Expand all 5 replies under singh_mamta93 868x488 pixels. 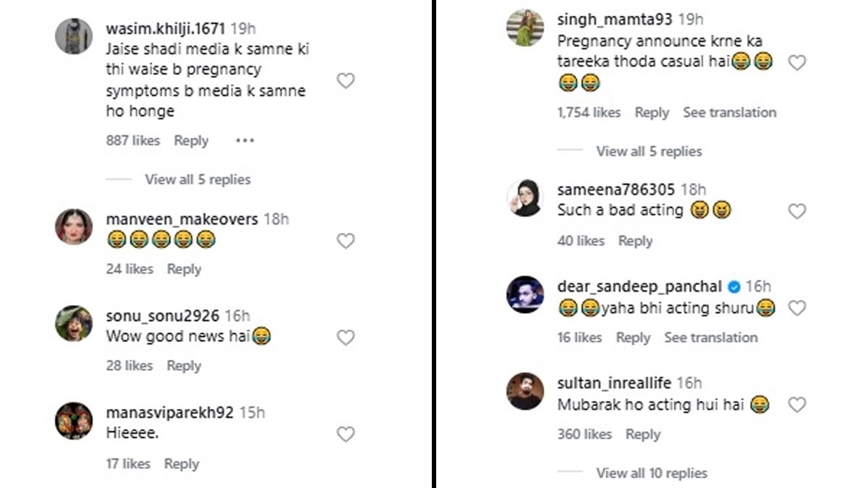coord(649,151)
